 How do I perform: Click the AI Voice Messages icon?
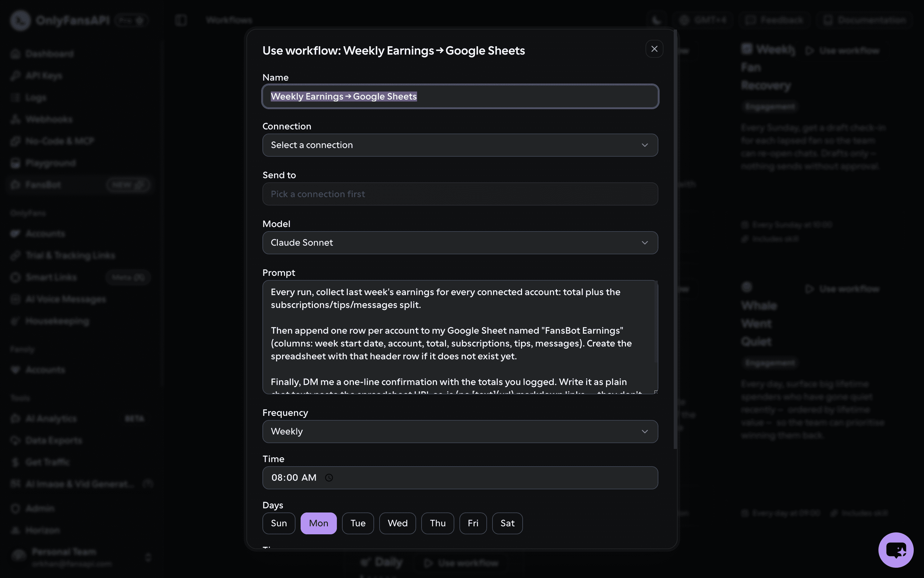click(15, 299)
